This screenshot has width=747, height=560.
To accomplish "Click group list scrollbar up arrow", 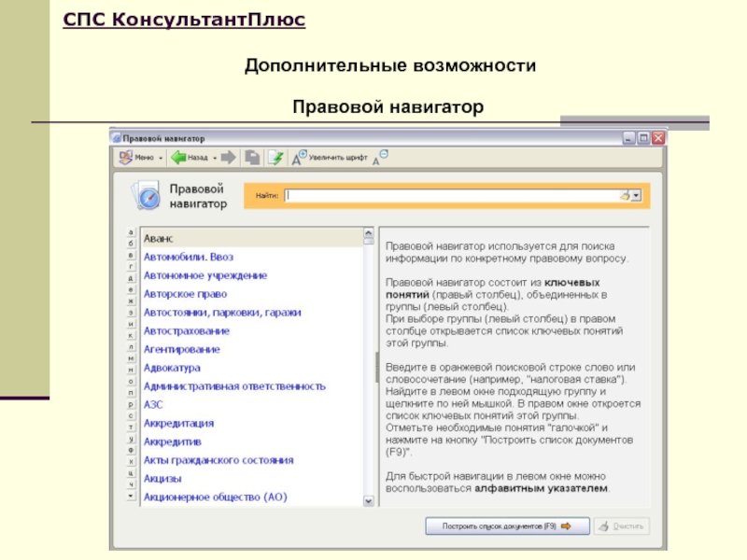I will point(369,232).
